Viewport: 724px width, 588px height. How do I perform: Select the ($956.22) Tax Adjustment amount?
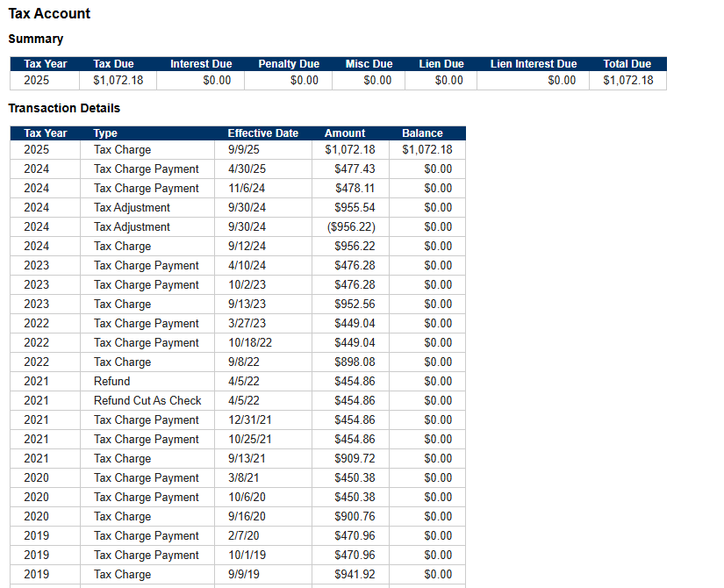tap(351, 227)
